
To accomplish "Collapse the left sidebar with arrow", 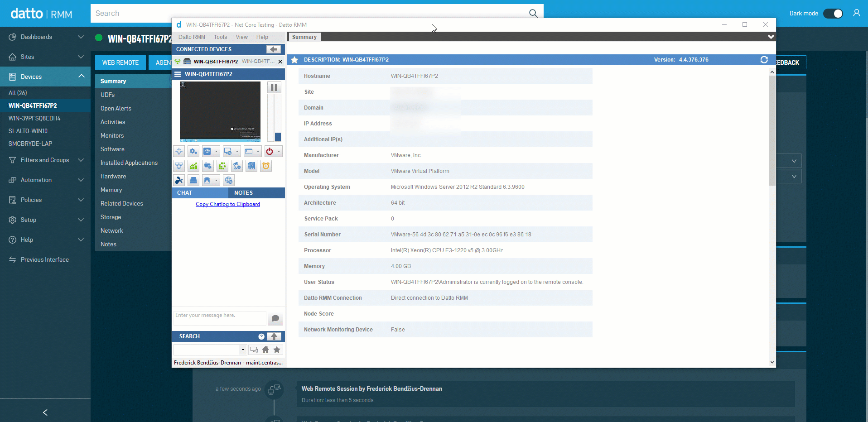I will 45,412.
